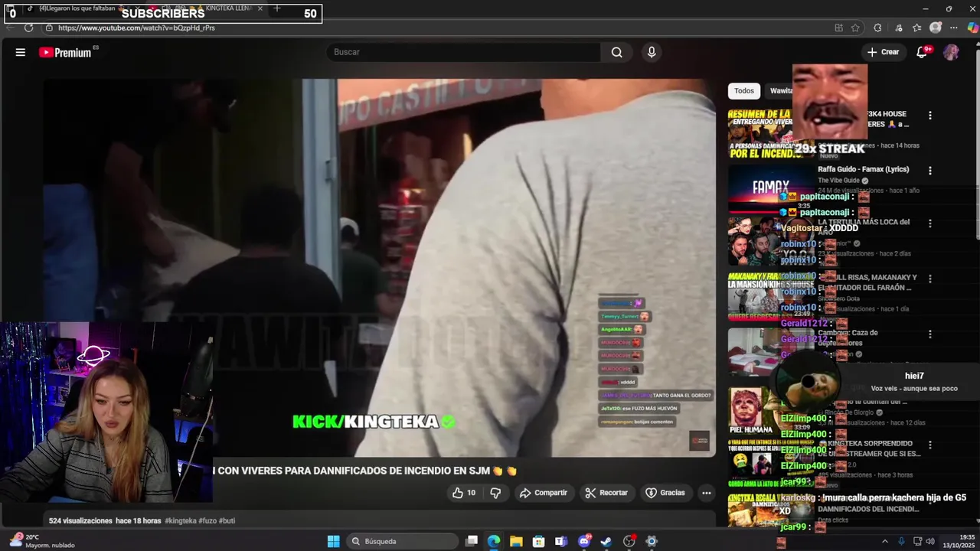Image resolution: width=980 pixels, height=551 pixels.
Task: Open browser profile icon in toolbar
Action: pyautogui.click(x=936, y=28)
